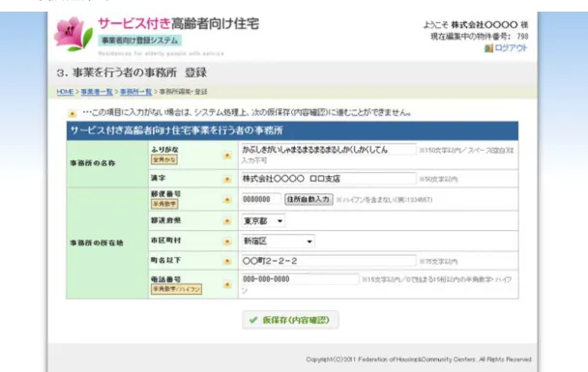Screen dimensions: 588x372
Task: Open the 都道府県 dropdown showing 東京都
Action: click(x=263, y=221)
